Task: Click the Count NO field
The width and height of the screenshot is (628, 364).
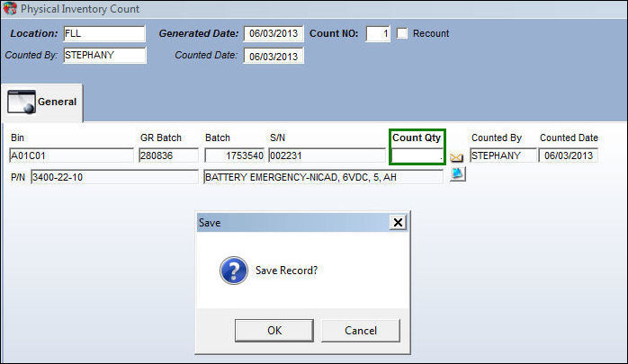Action: point(378,33)
